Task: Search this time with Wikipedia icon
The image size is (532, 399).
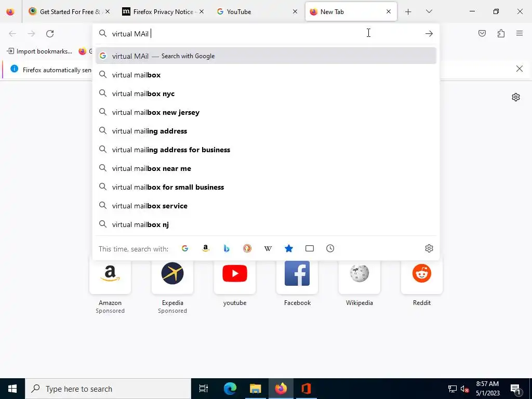Action: 268,248
